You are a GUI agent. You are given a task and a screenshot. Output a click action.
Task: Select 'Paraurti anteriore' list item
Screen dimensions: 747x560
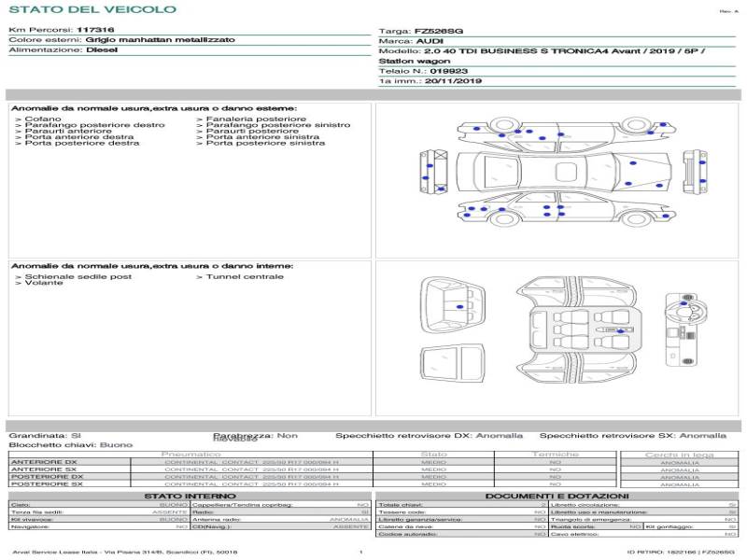tap(68, 131)
